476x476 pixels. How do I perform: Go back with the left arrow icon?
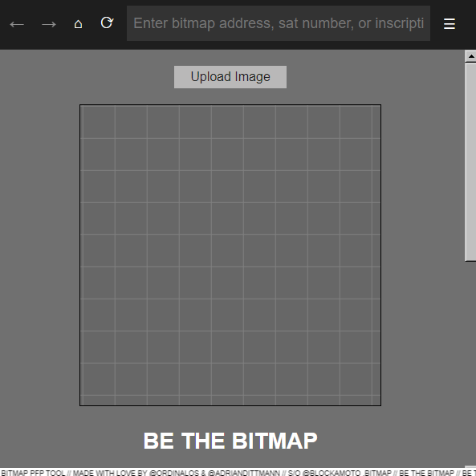(17, 24)
